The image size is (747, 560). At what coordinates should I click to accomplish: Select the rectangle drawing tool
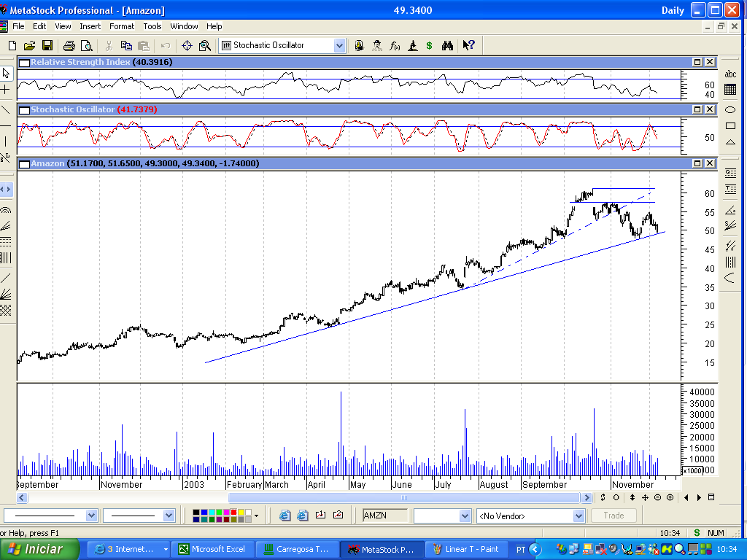[x=729, y=126]
